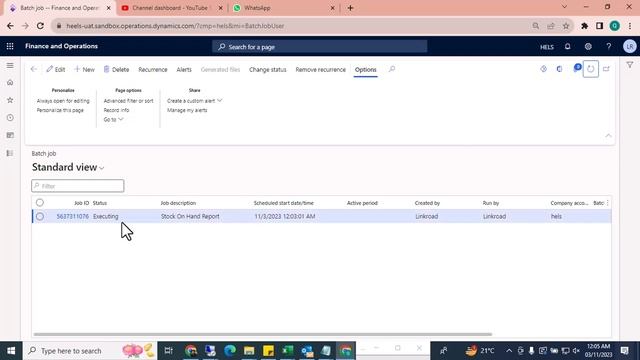
Task: Click Alerts in the action pane
Action: point(184,69)
